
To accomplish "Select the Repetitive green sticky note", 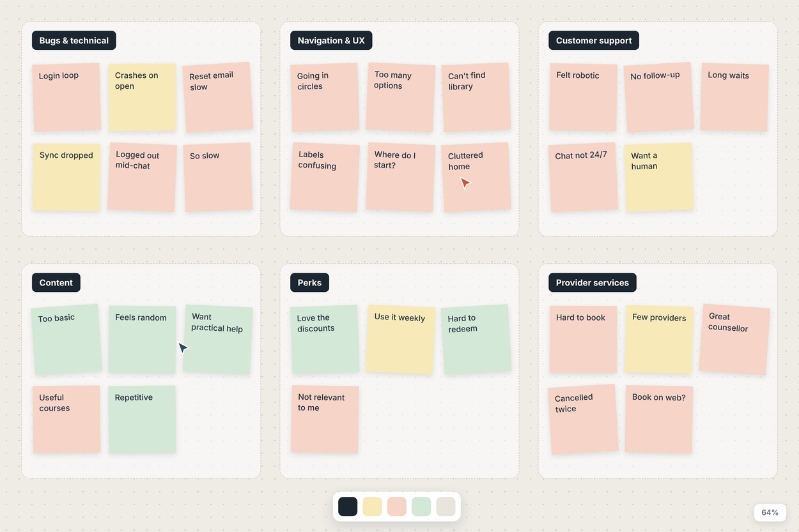I will 142,419.
